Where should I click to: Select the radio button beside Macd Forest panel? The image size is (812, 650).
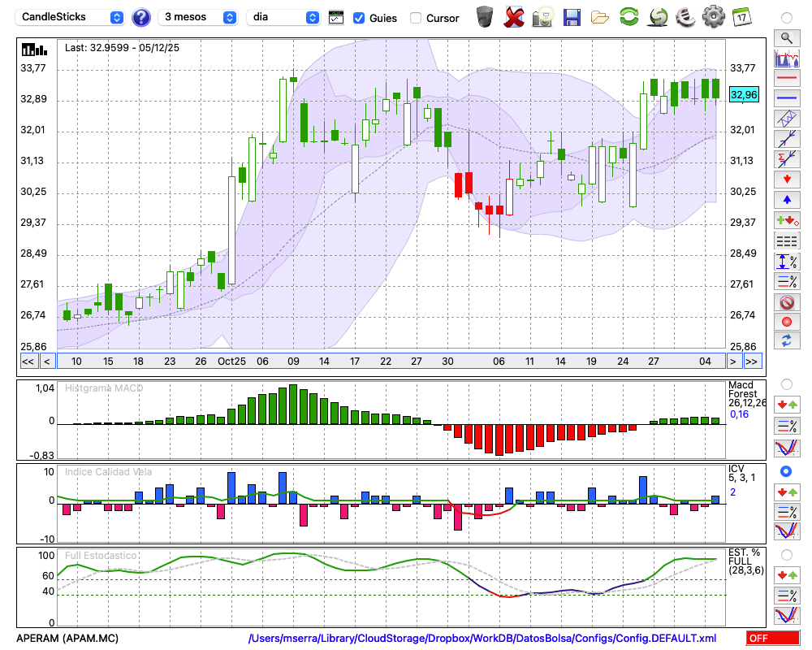click(x=786, y=383)
